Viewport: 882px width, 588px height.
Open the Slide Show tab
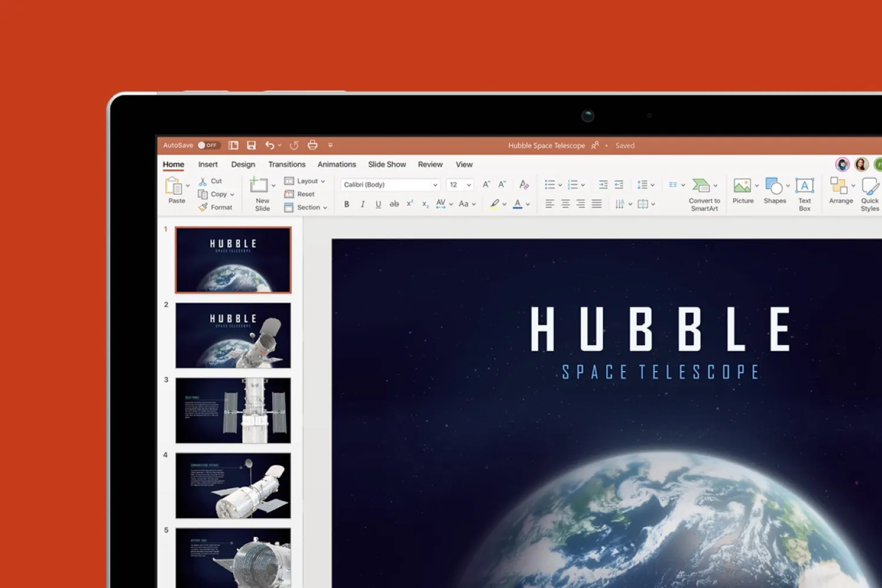[x=387, y=165]
